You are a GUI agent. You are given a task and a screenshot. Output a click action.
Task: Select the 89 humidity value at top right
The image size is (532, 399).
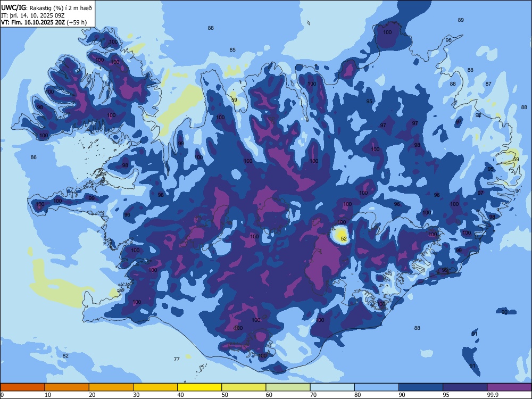coord(461,20)
